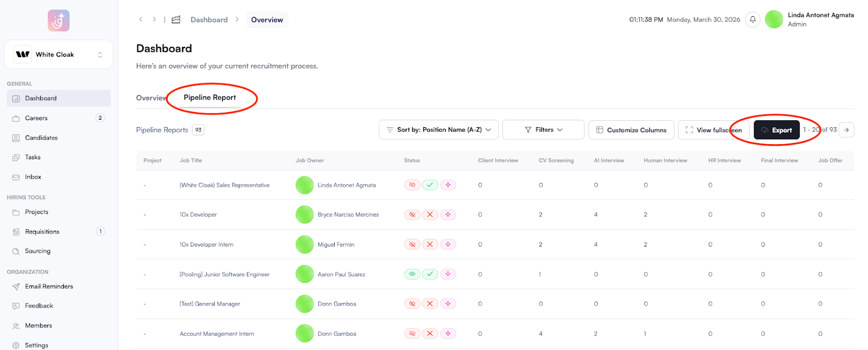Open Requisitions in the sidebar
This screenshot has height=350, width=868.
pos(59,231)
